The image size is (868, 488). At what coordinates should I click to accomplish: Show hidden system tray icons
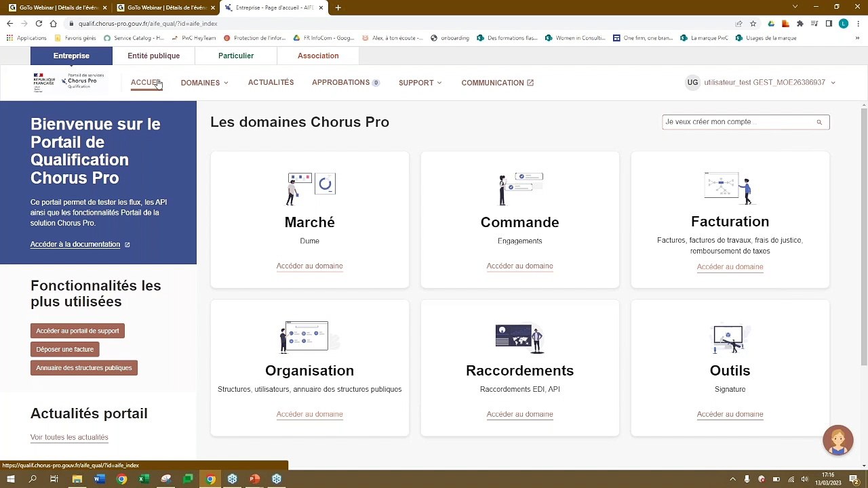tap(732, 479)
